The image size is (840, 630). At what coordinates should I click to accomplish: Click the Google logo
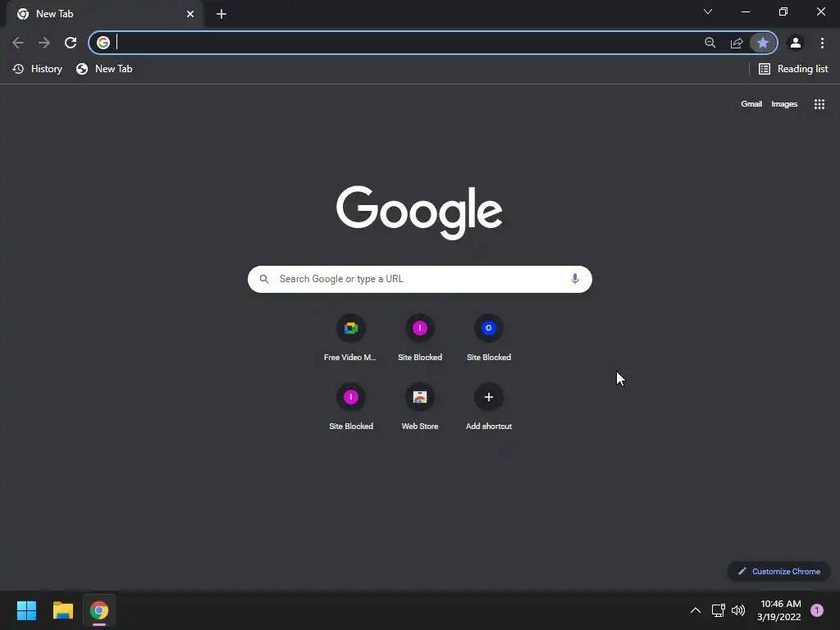[x=419, y=212]
